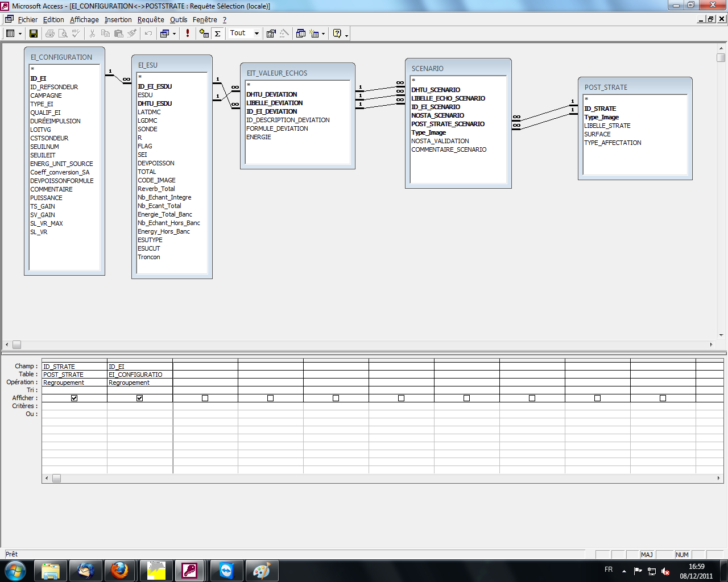Check Afficher box in the sixth grid column
This screenshot has height=582, width=728.
pos(402,398)
